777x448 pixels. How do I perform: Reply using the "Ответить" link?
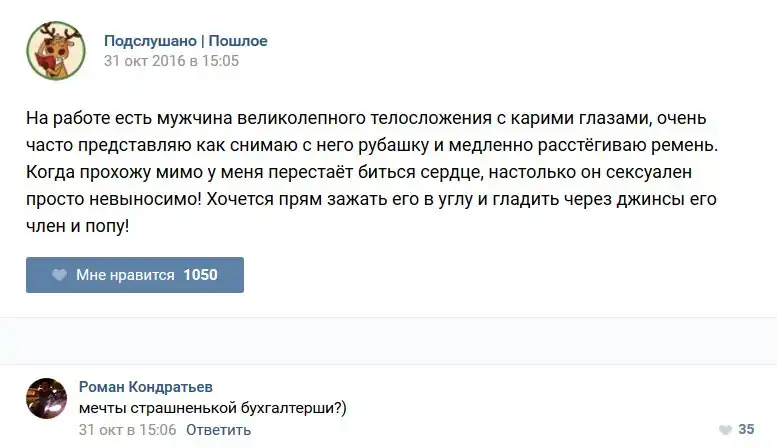click(x=218, y=430)
